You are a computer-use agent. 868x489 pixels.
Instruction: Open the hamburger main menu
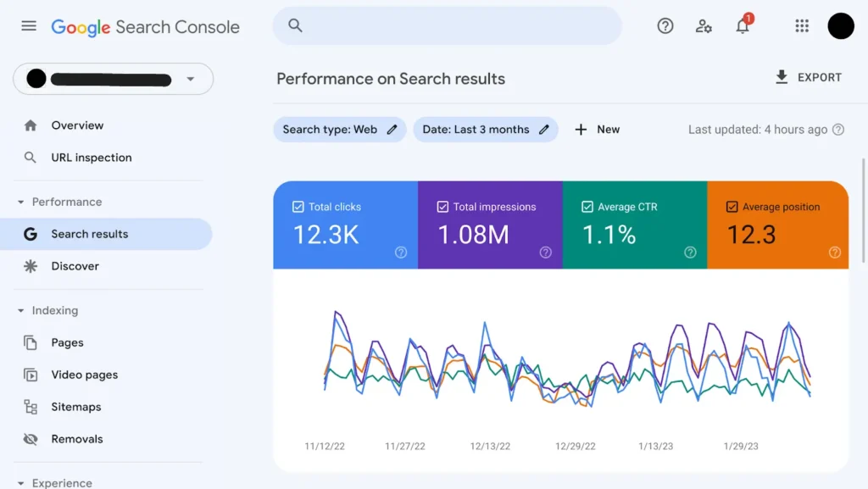click(29, 26)
